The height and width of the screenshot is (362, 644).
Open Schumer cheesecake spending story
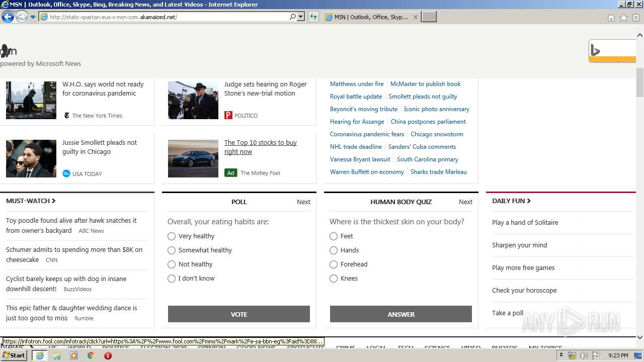74,254
